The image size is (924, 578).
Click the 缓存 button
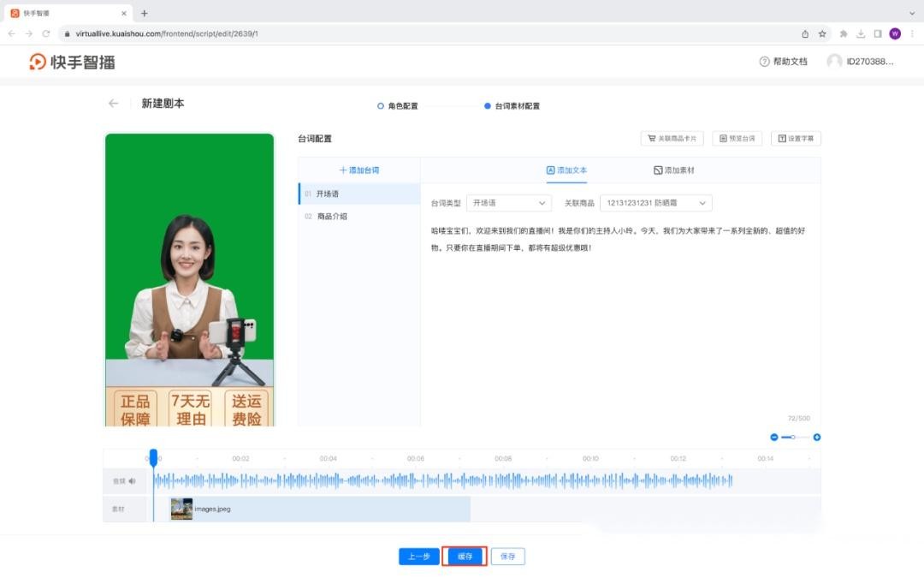[465, 557]
